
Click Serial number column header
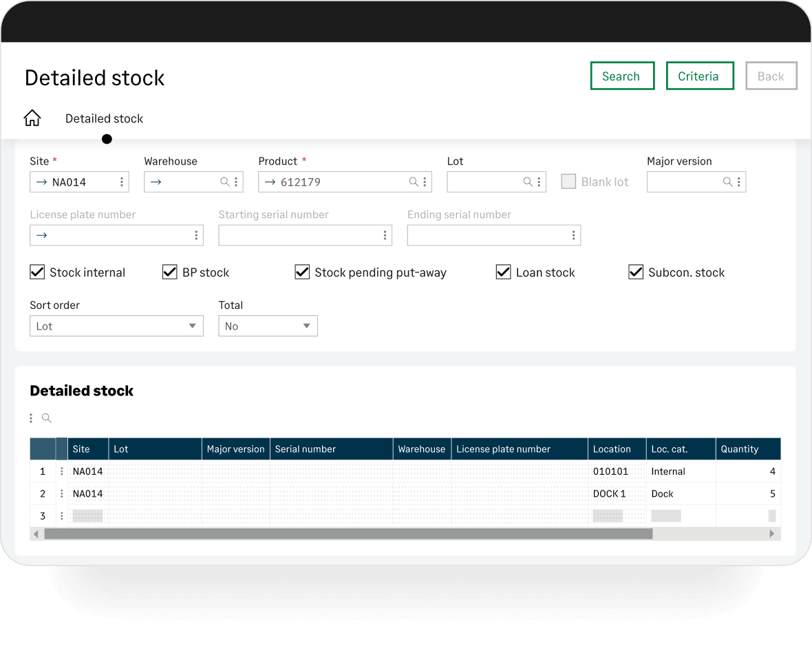click(332, 449)
